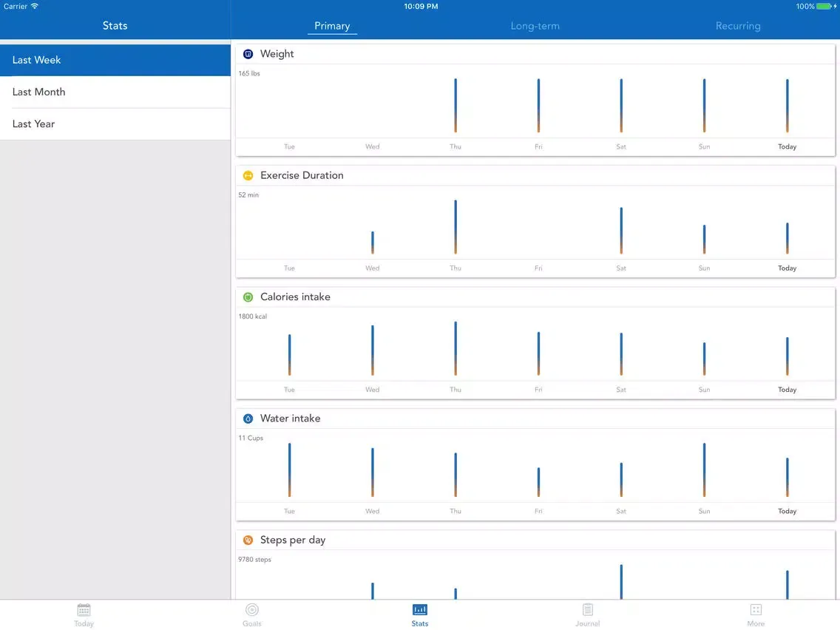Open the Journal icon in bottom bar
The height and width of the screenshot is (630, 840).
pos(588,610)
